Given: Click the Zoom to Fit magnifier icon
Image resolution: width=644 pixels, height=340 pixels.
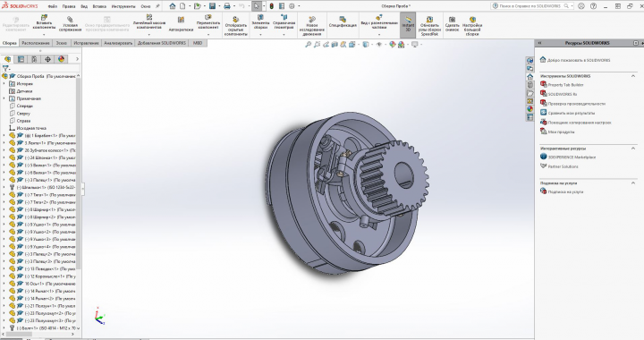Looking at the screenshot, I should (x=308, y=45).
